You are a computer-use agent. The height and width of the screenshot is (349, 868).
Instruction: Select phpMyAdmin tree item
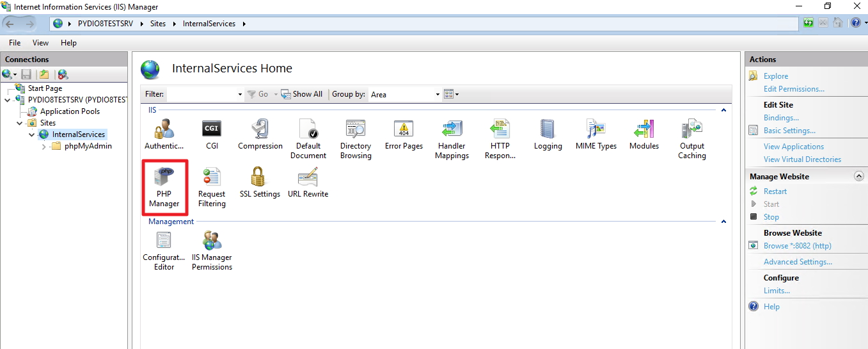point(88,146)
